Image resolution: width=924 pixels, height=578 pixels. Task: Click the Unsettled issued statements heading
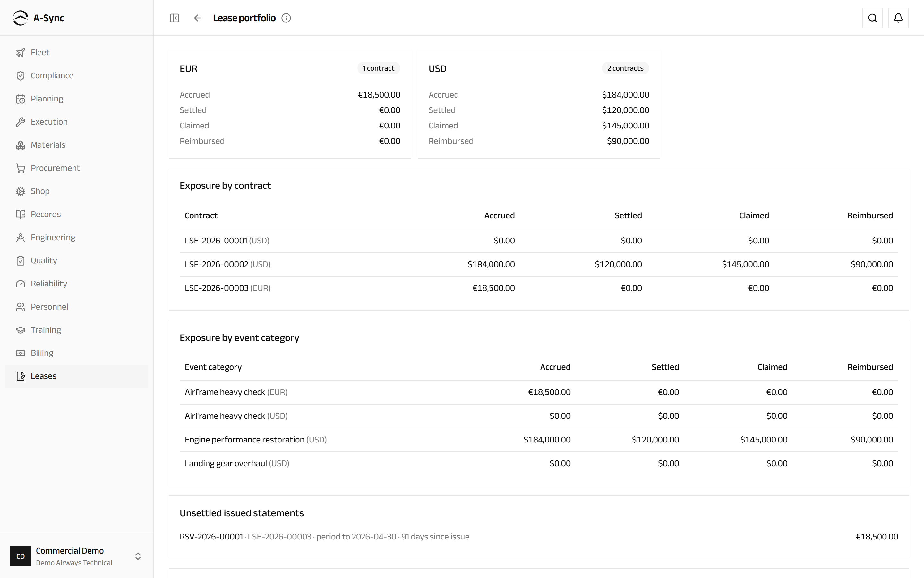242,513
